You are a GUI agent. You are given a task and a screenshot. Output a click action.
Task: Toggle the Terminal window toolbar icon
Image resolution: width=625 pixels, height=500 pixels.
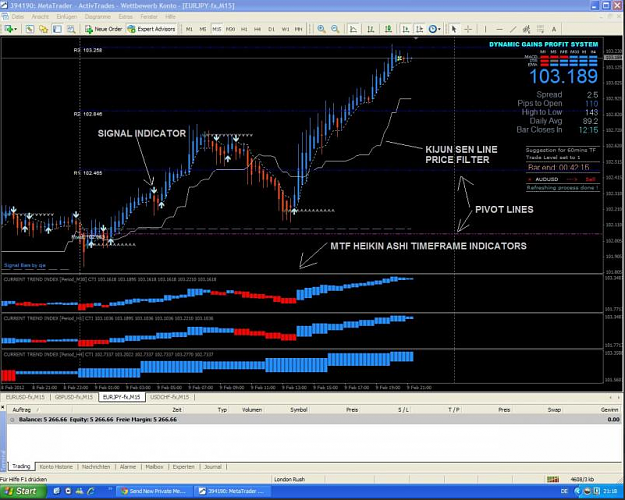point(57,29)
